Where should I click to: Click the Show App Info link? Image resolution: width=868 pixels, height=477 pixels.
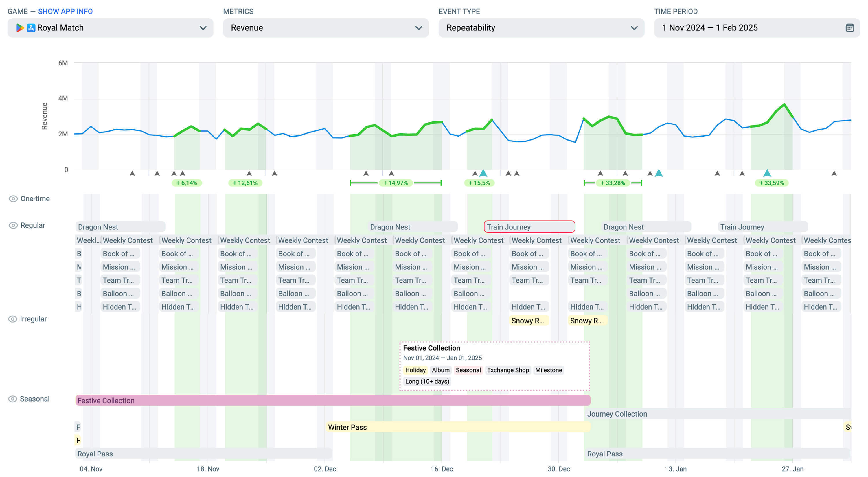click(x=65, y=12)
